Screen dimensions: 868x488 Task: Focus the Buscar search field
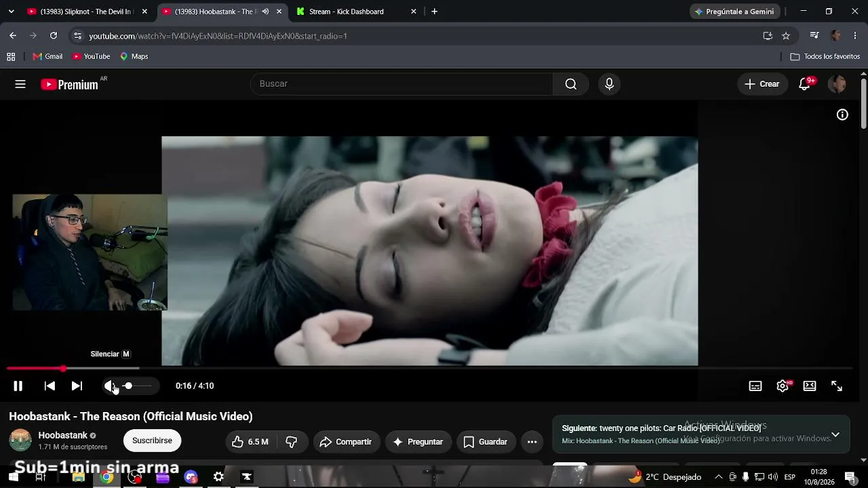(x=401, y=84)
